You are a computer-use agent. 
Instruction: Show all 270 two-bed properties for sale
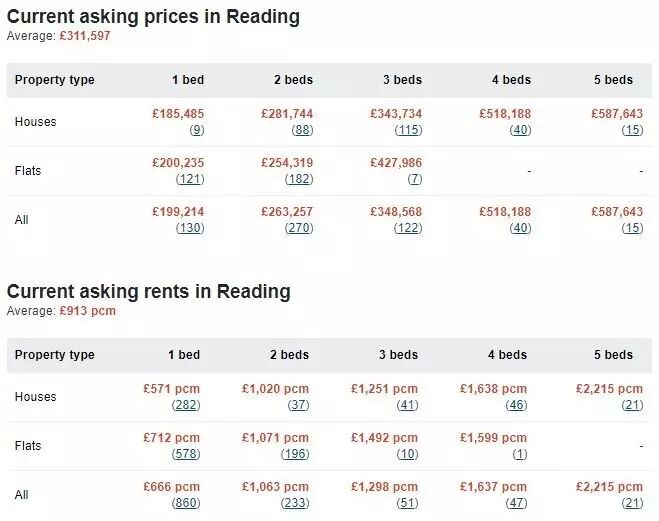[x=299, y=228]
